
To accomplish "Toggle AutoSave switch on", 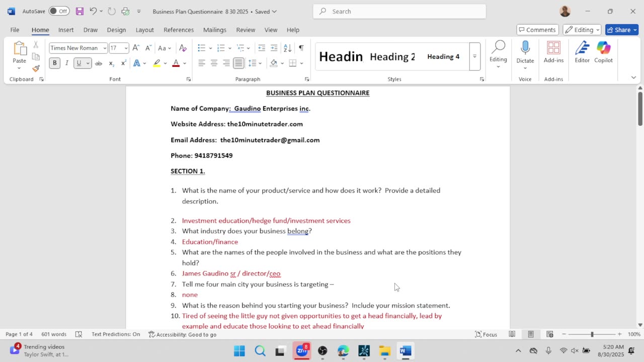I will [59, 11].
